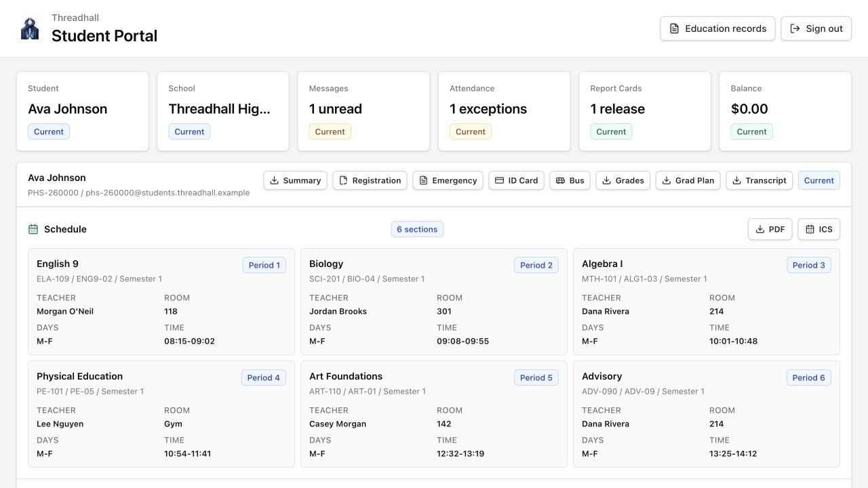The image size is (868, 488).
Task: Open the Registration form
Action: pyautogui.click(x=370, y=180)
